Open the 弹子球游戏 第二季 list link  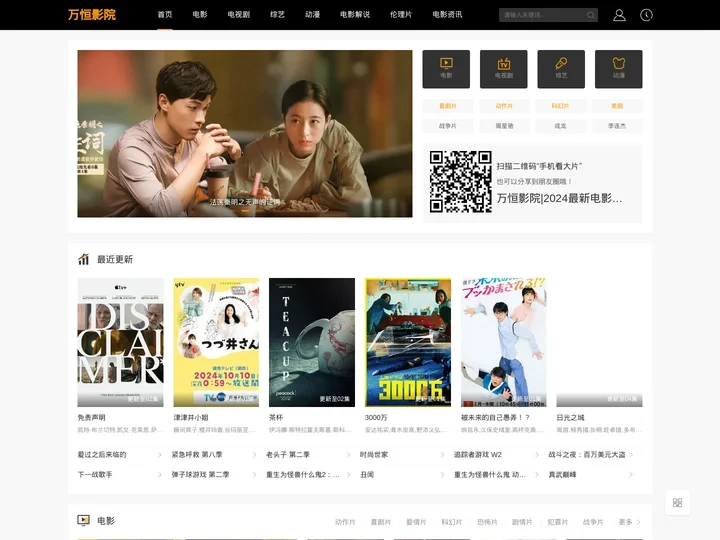(x=200, y=474)
